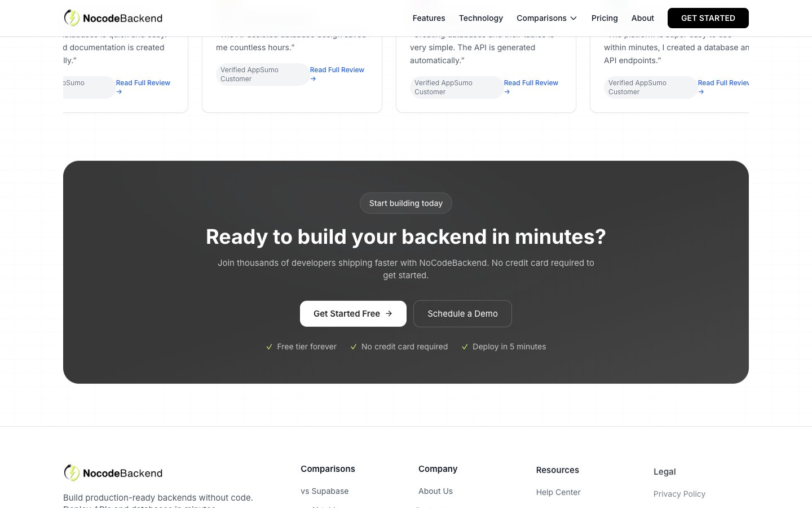Expand the Comparisons dropdown in the navigation

click(x=546, y=18)
